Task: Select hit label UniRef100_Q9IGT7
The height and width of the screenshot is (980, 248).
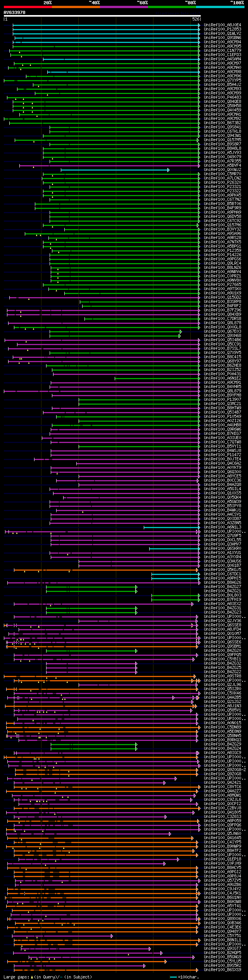Action: (222, 949)
